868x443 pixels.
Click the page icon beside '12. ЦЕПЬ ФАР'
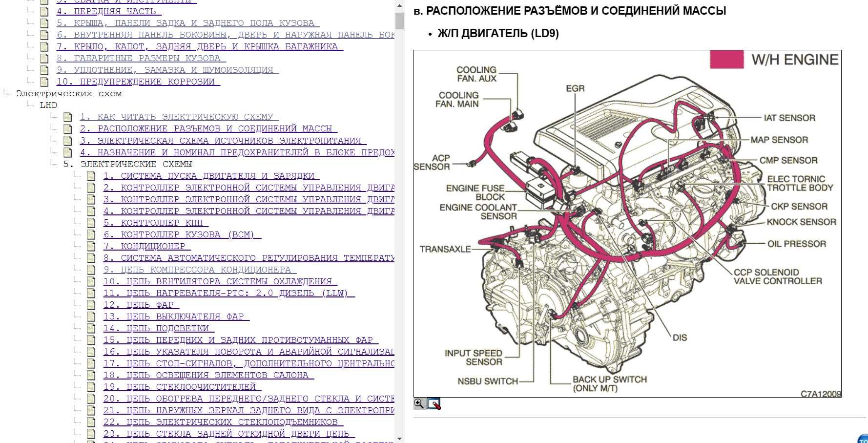coord(91,305)
